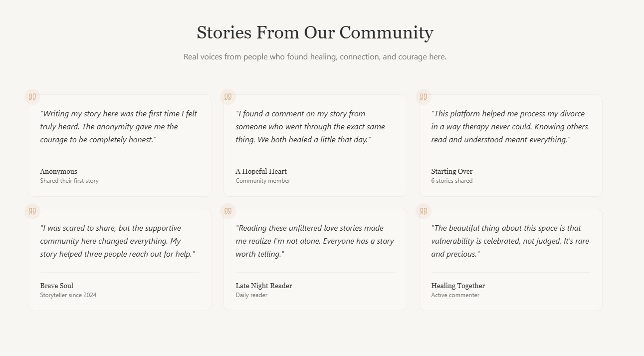Click quote icon on Healing Together card
The height and width of the screenshot is (356, 644).
[424, 211]
